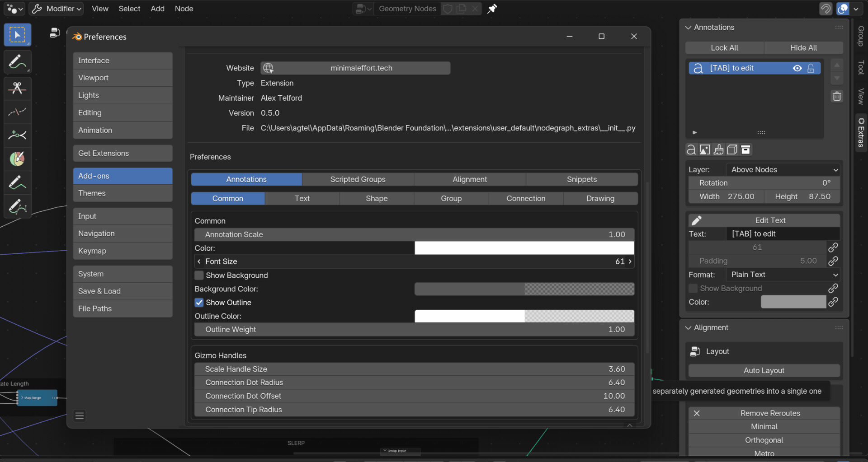Link Padding value to defaults
This screenshot has width=868, height=462.
[833, 261]
